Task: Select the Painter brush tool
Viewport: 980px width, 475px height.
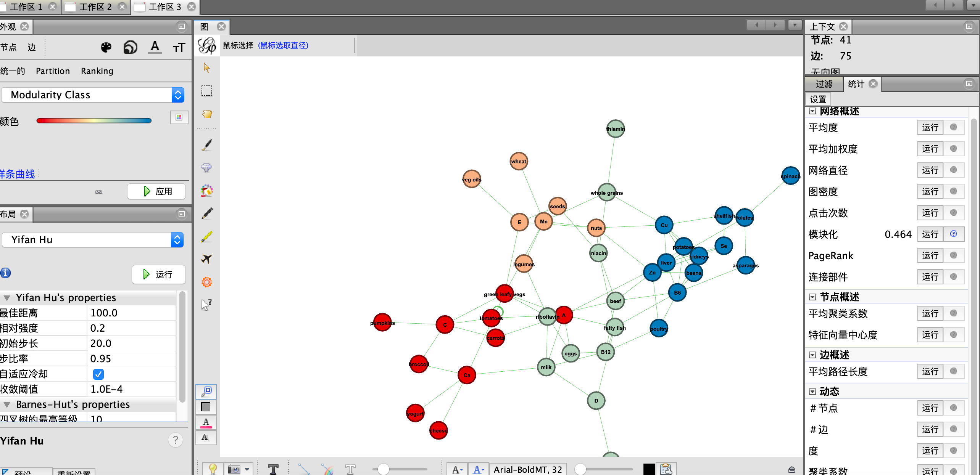Action: [x=206, y=145]
